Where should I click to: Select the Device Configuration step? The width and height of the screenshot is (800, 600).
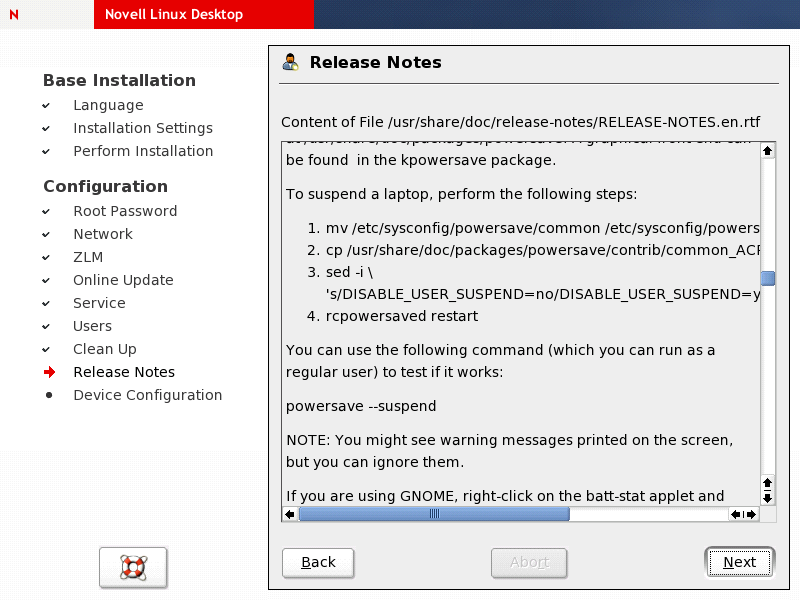point(147,395)
